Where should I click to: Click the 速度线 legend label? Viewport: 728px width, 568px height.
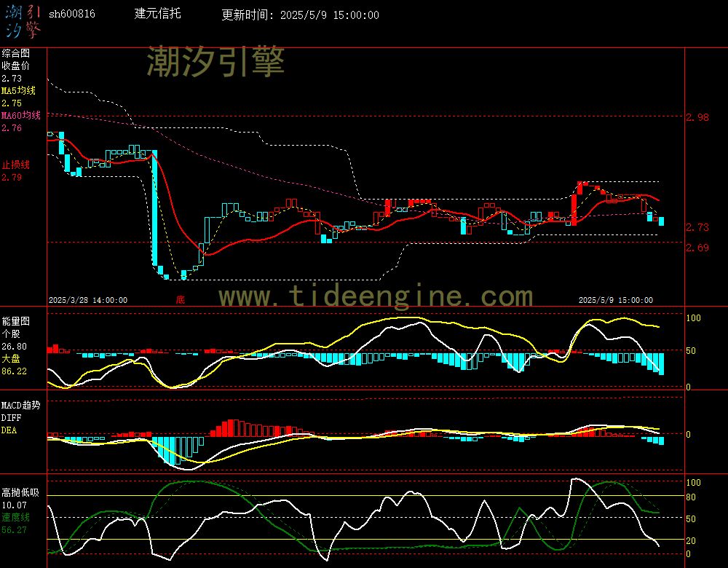[x=15, y=517]
